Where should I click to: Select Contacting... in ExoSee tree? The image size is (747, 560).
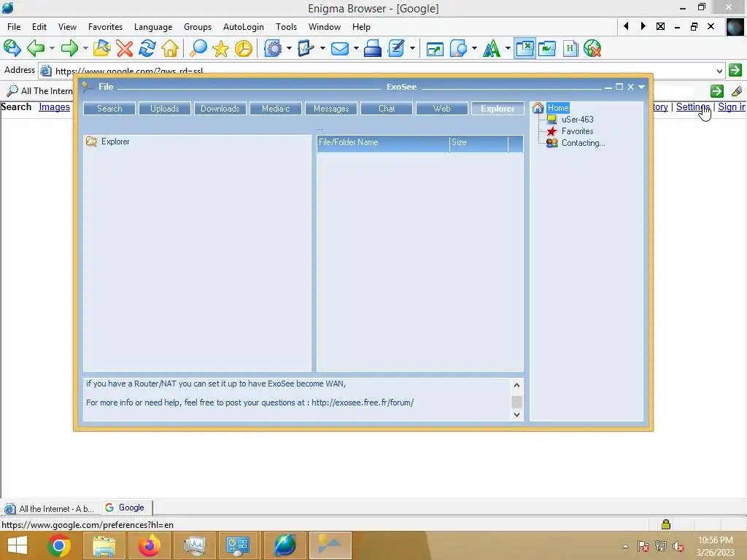(x=583, y=143)
